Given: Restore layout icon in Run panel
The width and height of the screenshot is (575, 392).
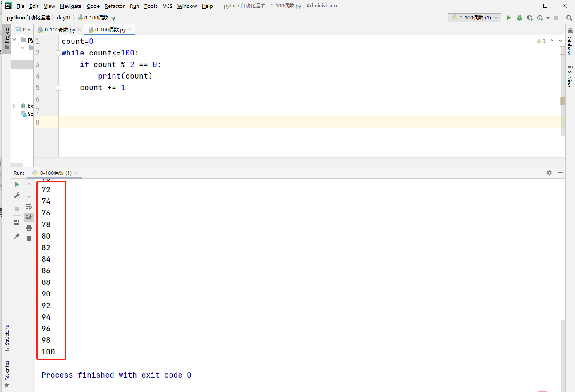Looking at the screenshot, I should (17, 222).
